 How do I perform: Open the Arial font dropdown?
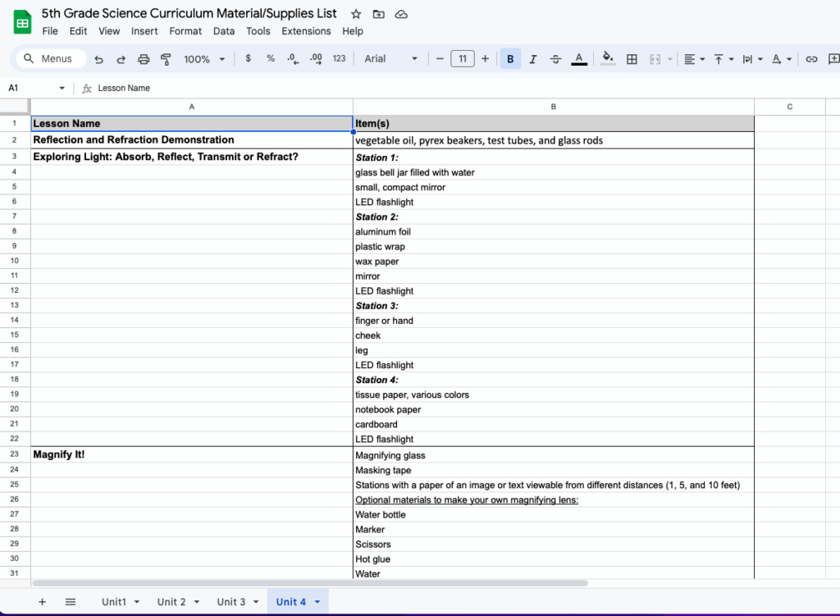click(390, 59)
